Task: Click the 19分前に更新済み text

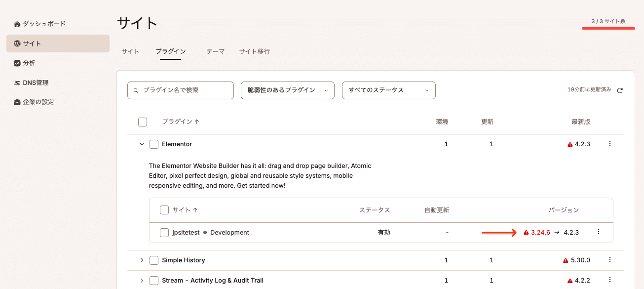Action: pyautogui.click(x=589, y=90)
